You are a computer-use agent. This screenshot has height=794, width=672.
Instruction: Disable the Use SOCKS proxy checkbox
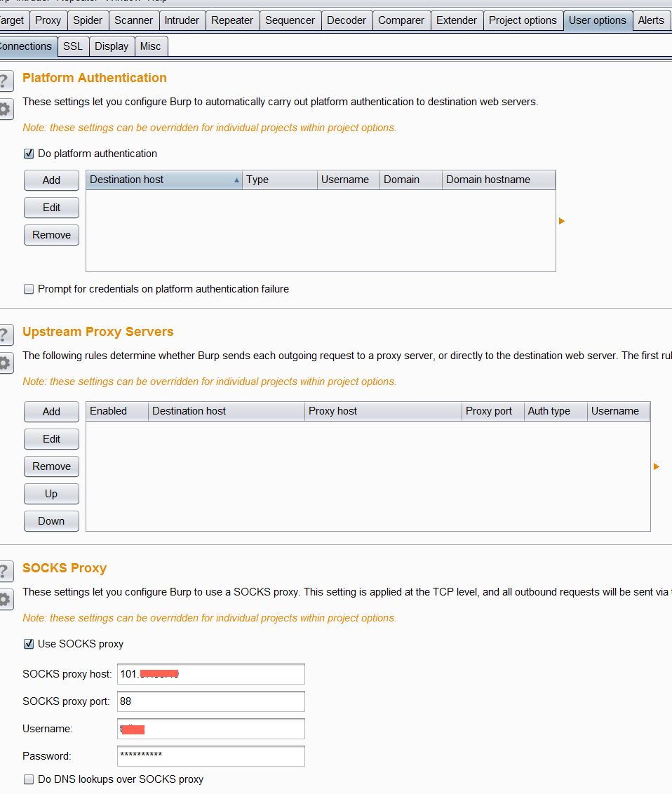[x=29, y=644]
